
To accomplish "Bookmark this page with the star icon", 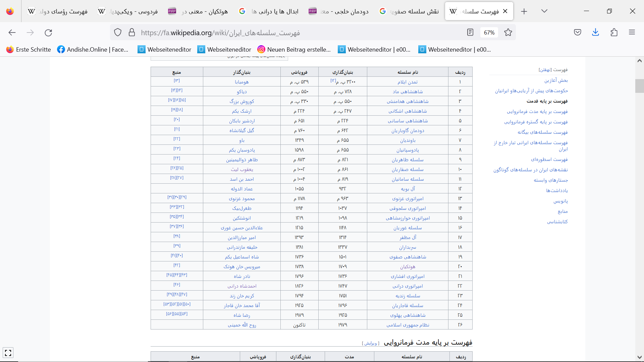I will point(508,33).
